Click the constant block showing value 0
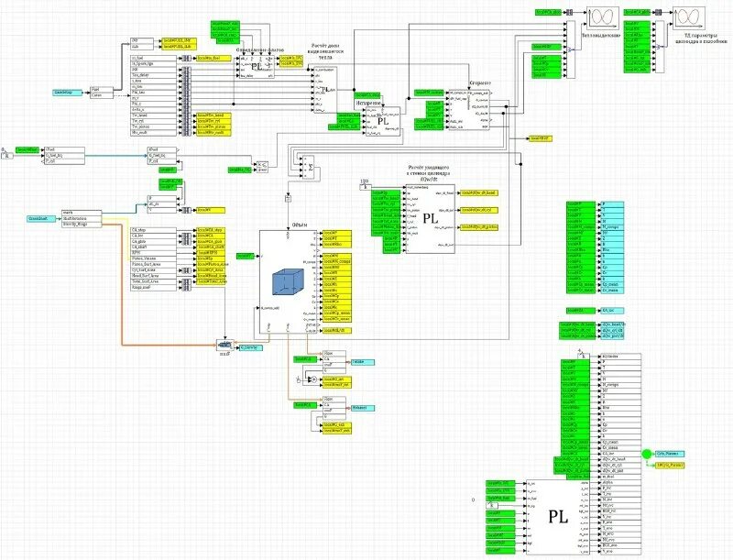 pyautogui.click(x=473, y=500)
